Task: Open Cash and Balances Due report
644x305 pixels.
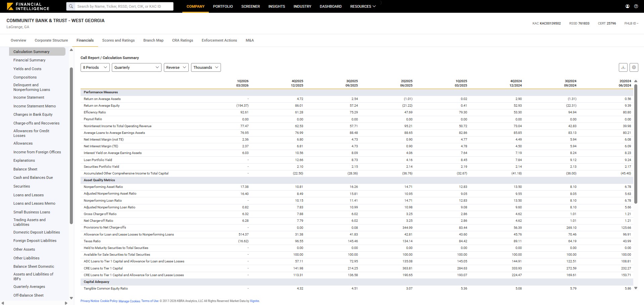Action: click(33, 177)
